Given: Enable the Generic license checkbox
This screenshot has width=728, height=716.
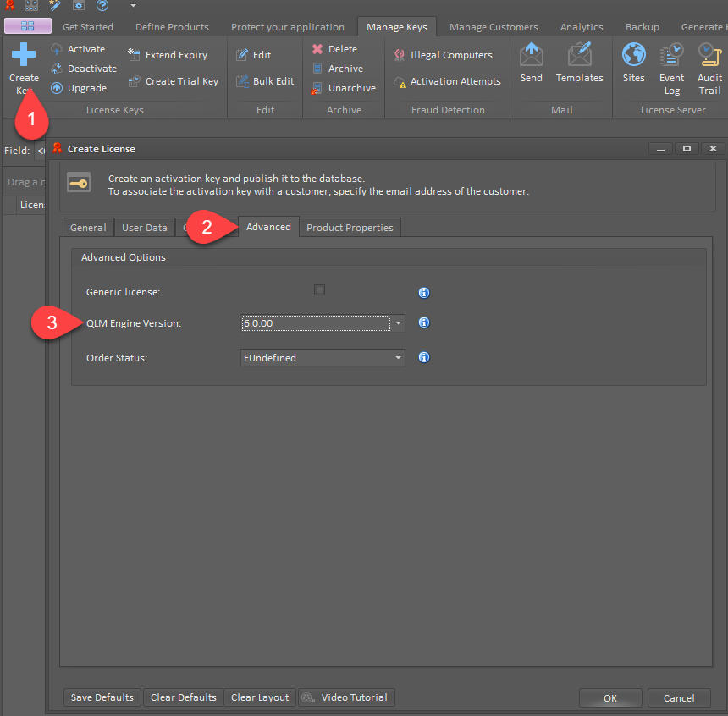Looking at the screenshot, I should coord(319,289).
